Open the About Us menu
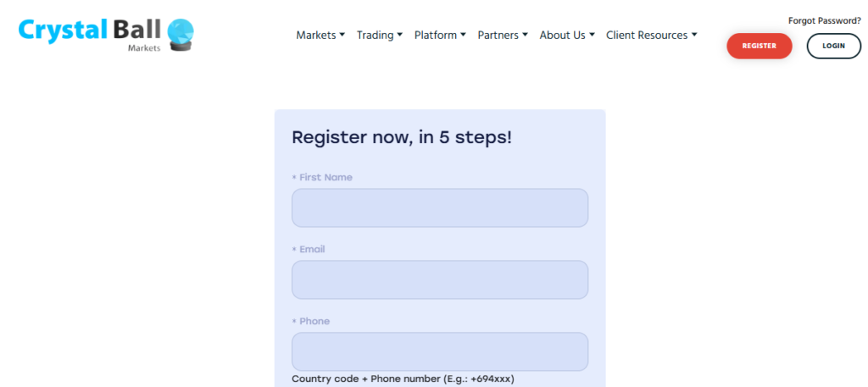 (562, 35)
